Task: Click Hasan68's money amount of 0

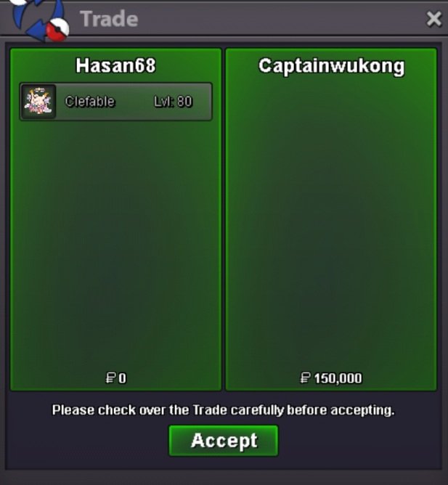Action: click(123, 378)
